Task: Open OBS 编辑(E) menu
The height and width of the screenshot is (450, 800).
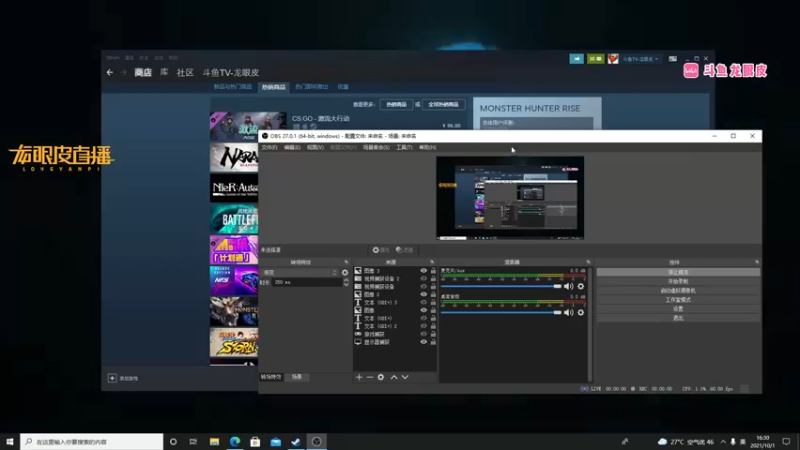Action: click(292, 147)
